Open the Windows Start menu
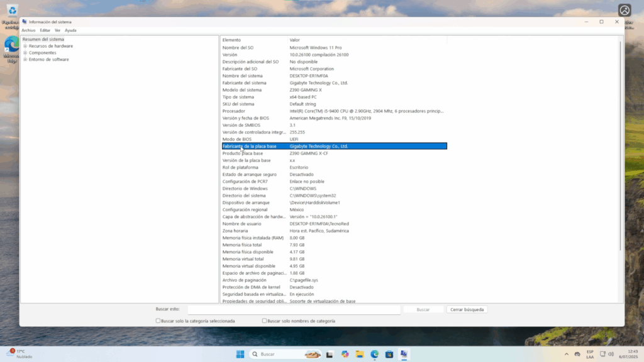The width and height of the screenshot is (644, 362). (240, 354)
